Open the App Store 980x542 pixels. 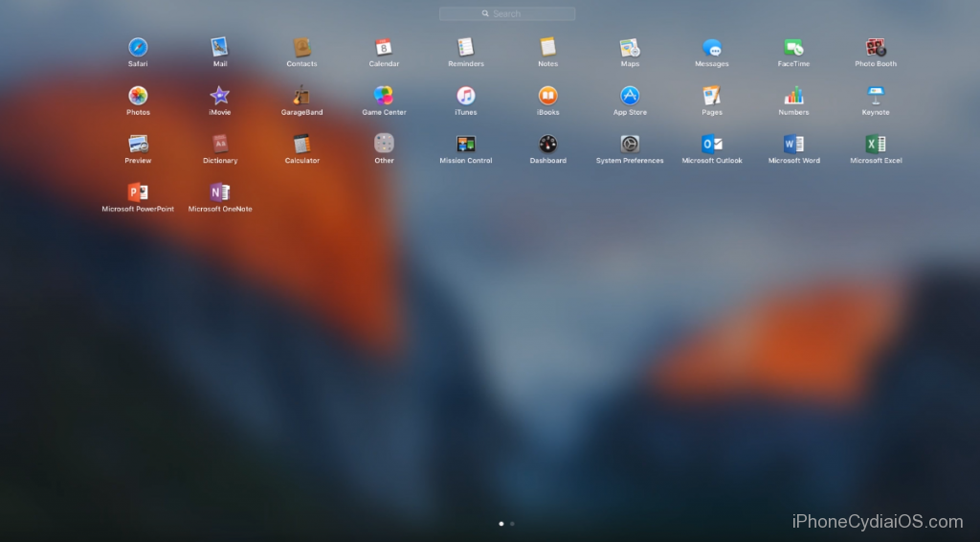tap(630, 96)
